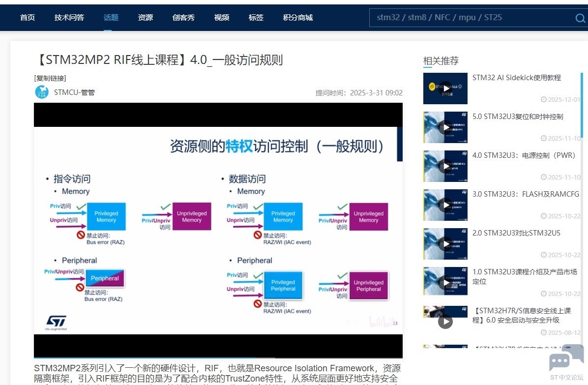The image size is (588, 385).
Task: Open the 视频 nav item
Action: (x=222, y=18)
